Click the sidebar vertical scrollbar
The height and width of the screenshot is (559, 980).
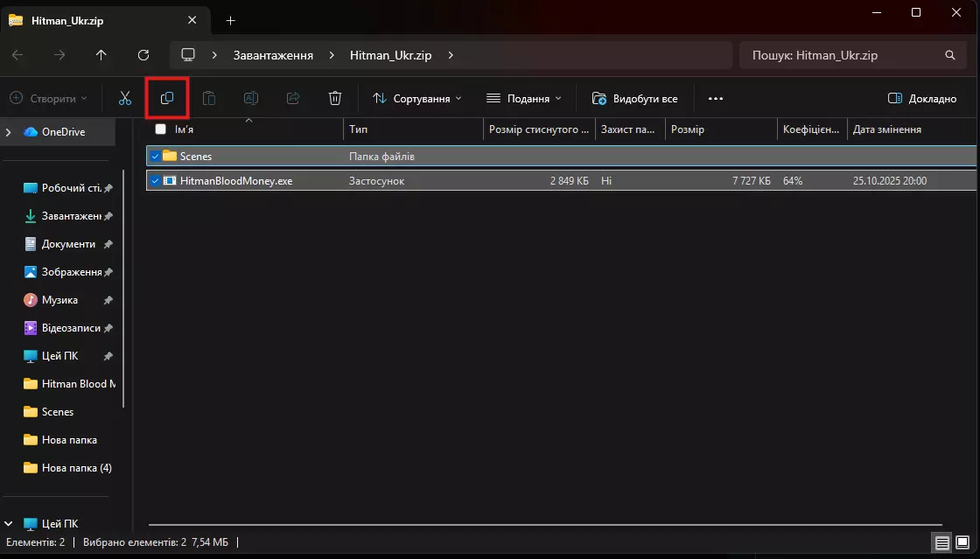click(123, 289)
